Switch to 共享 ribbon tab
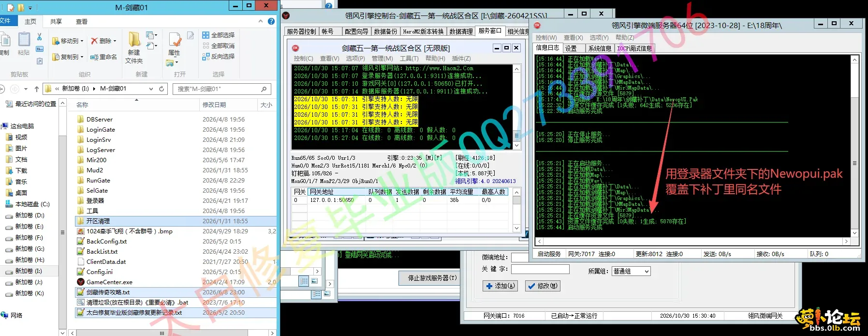Image resolution: width=868 pixels, height=336 pixels. tap(56, 21)
